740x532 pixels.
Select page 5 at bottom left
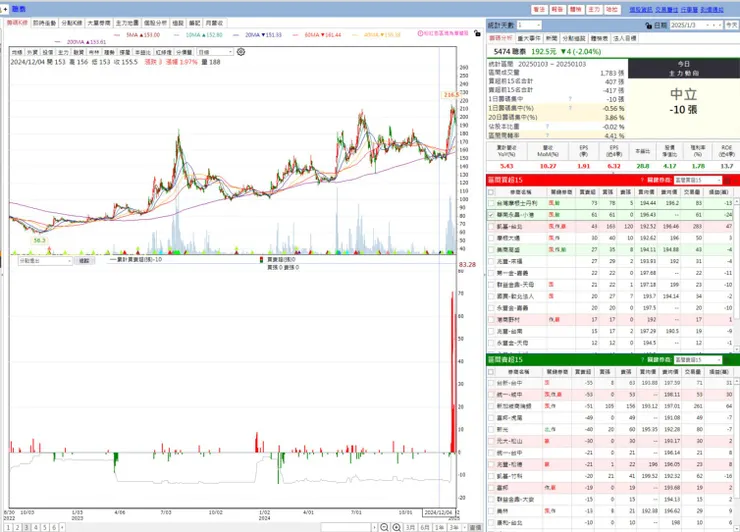pos(45,528)
